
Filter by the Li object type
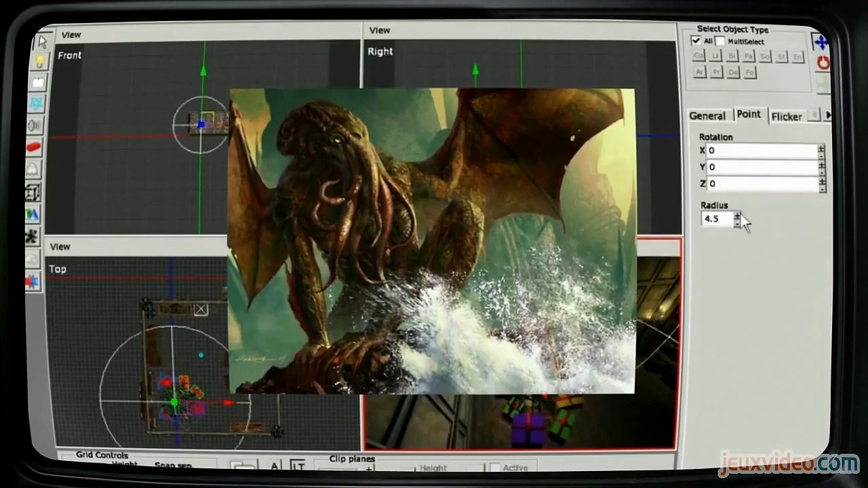(715, 56)
